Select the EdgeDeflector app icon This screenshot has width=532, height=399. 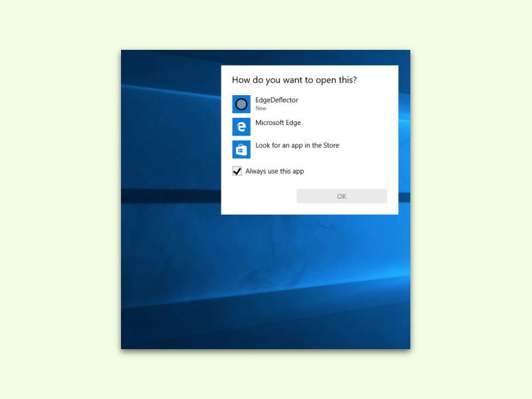(x=241, y=104)
